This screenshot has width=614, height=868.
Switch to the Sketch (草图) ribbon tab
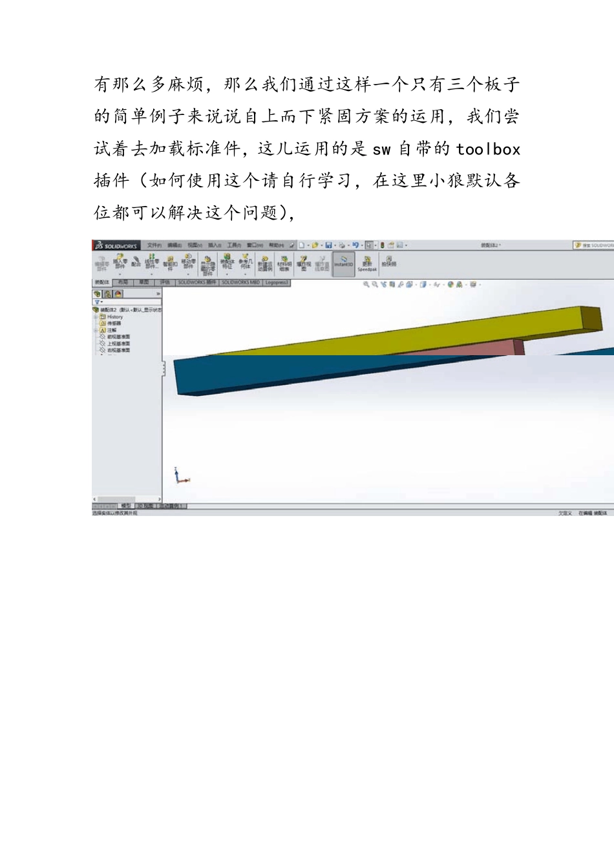coord(143,283)
